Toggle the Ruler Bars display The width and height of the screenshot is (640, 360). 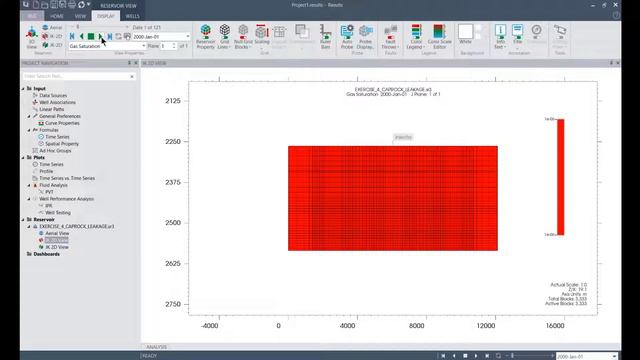pos(325,37)
